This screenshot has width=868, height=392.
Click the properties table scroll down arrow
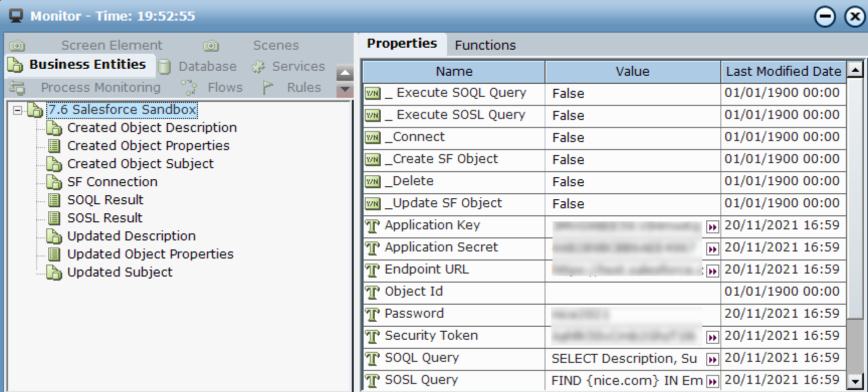point(855,381)
